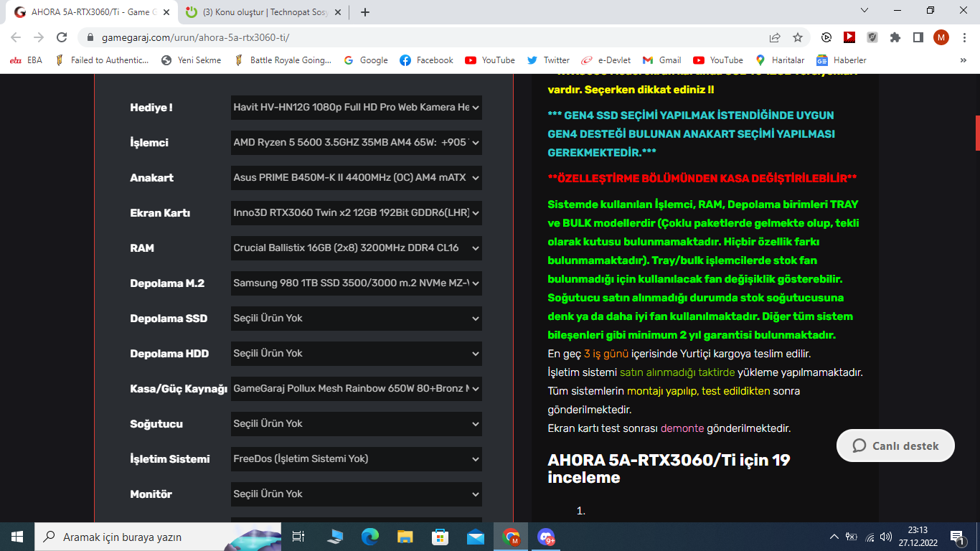Go back to the previous page
The height and width of the screenshot is (551, 980).
(x=16, y=37)
